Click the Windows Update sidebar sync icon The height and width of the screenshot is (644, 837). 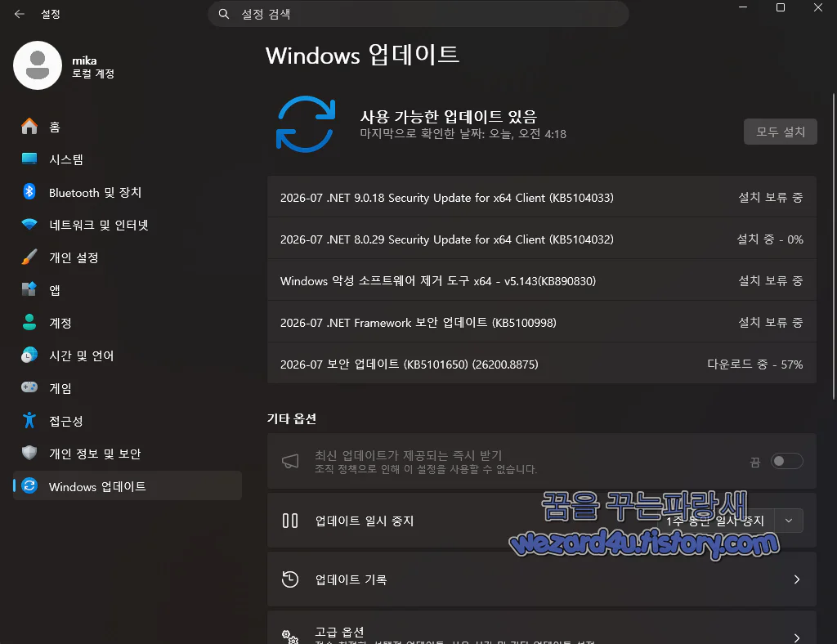[29, 485]
